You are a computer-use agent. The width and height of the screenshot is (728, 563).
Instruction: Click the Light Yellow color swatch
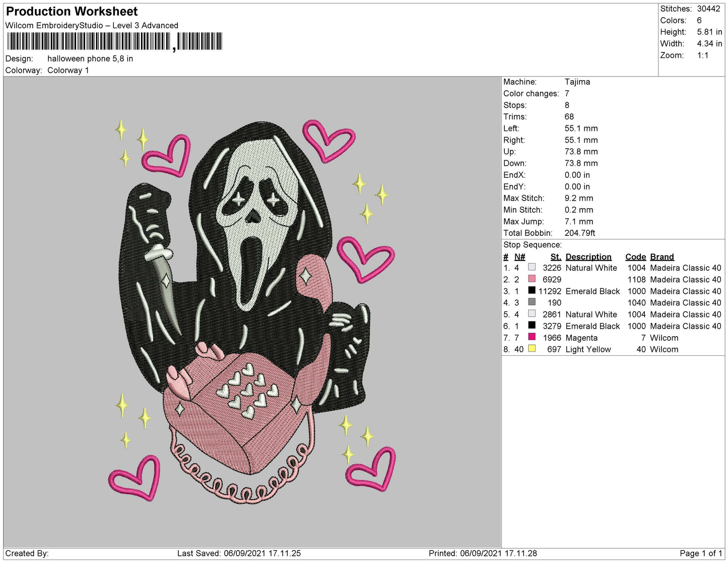coord(532,348)
